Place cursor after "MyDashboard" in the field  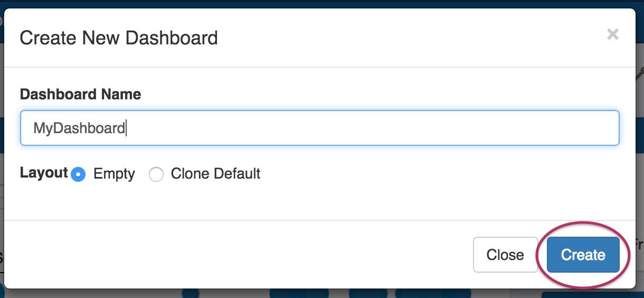pyautogui.click(x=126, y=128)
